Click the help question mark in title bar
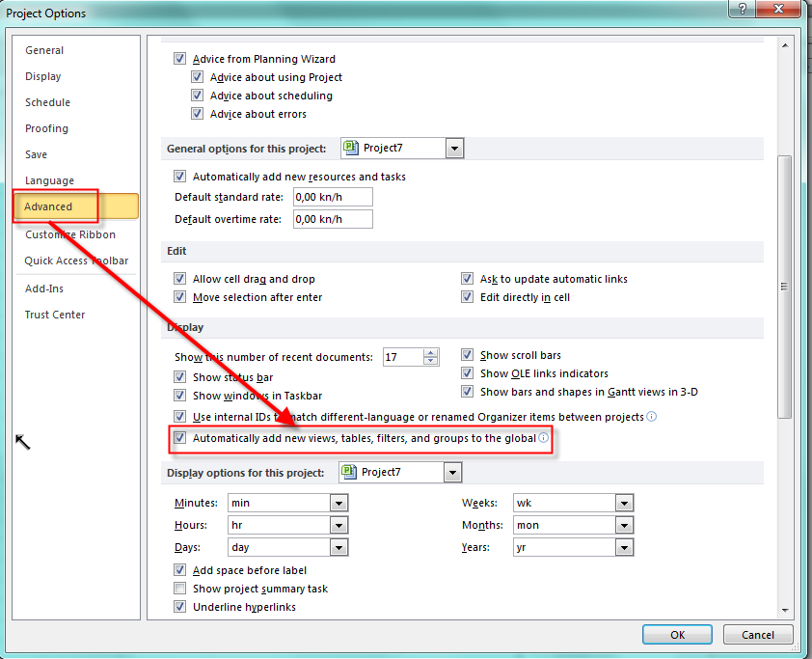Viewport: 812px width, 659px height. [741, 10]
